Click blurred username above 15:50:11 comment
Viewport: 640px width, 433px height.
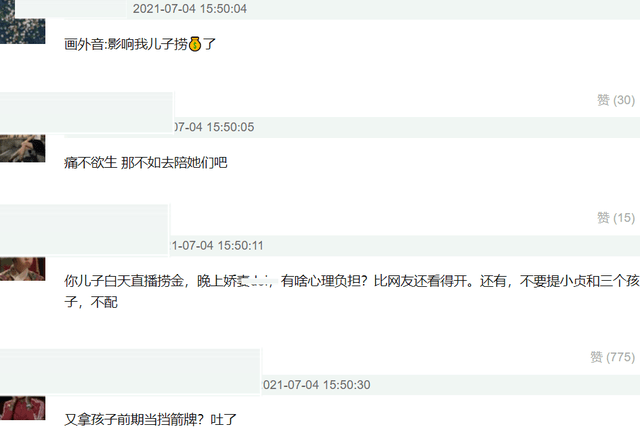click(84, 230)
